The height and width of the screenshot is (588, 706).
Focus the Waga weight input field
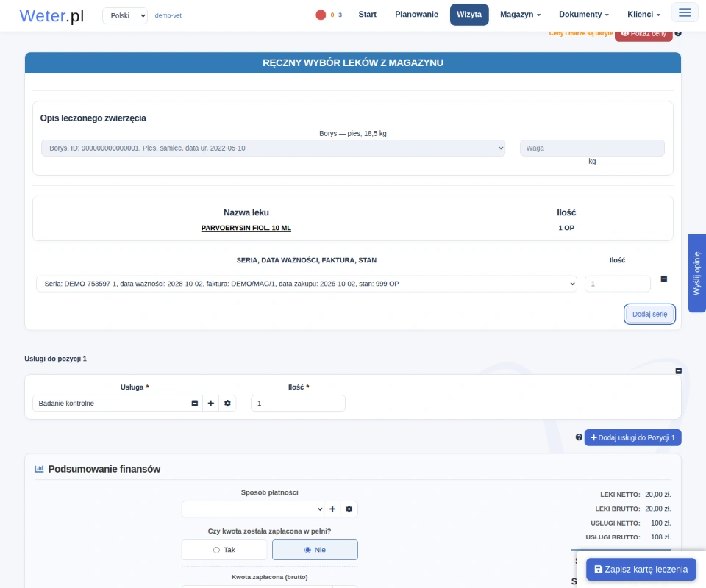[x=592, y=148]
